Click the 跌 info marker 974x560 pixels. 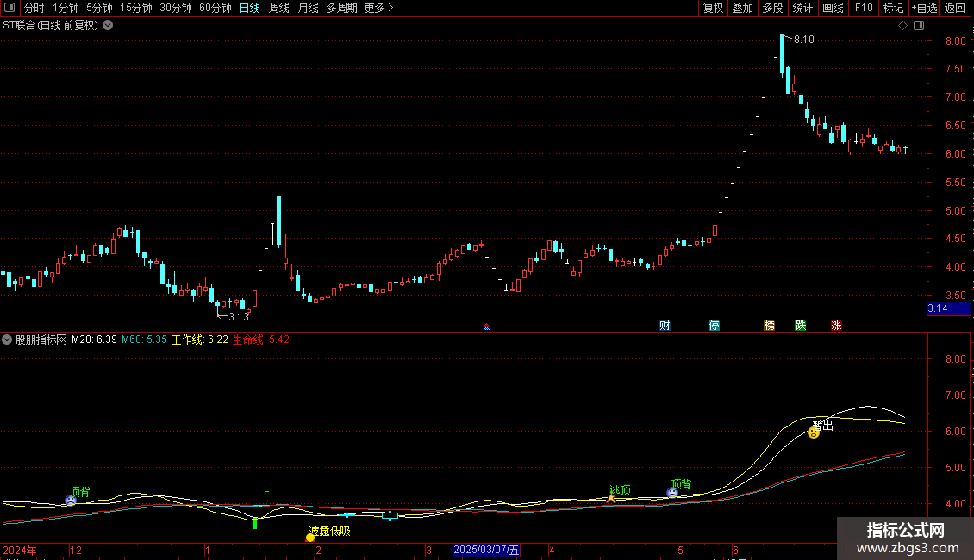pyautogui.click(x=800, y=326)
